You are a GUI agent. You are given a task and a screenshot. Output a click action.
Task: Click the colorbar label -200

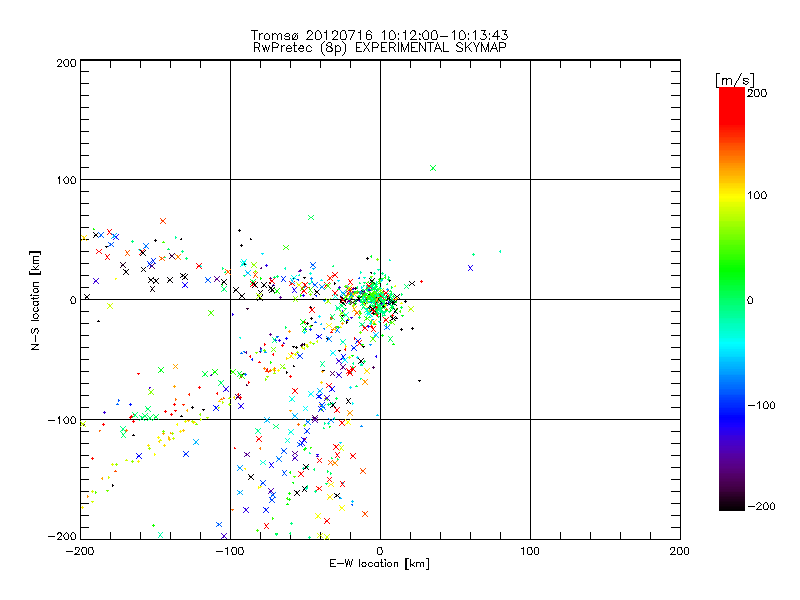pos(761,506)
